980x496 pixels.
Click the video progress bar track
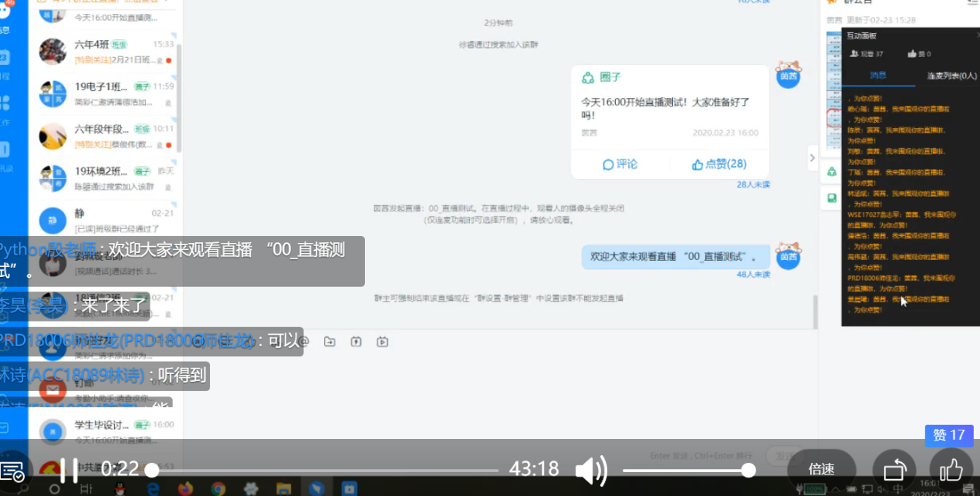click(324, 470)
